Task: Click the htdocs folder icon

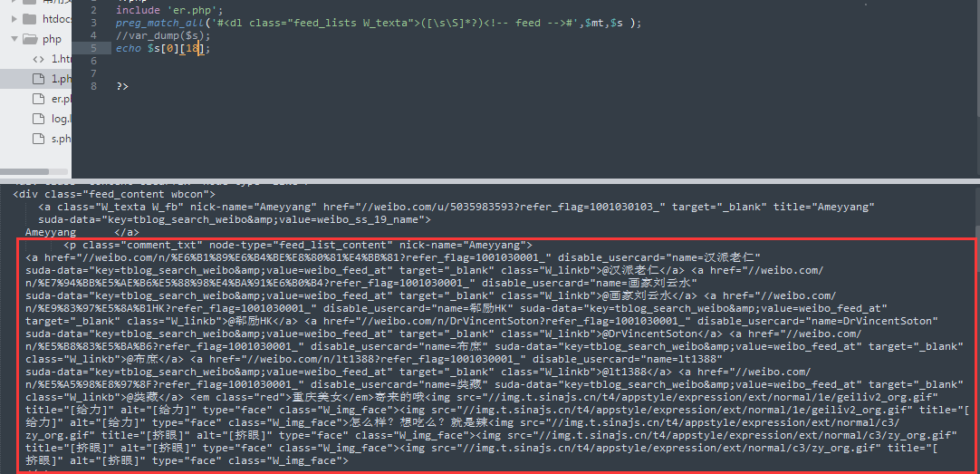Action: 29,19
